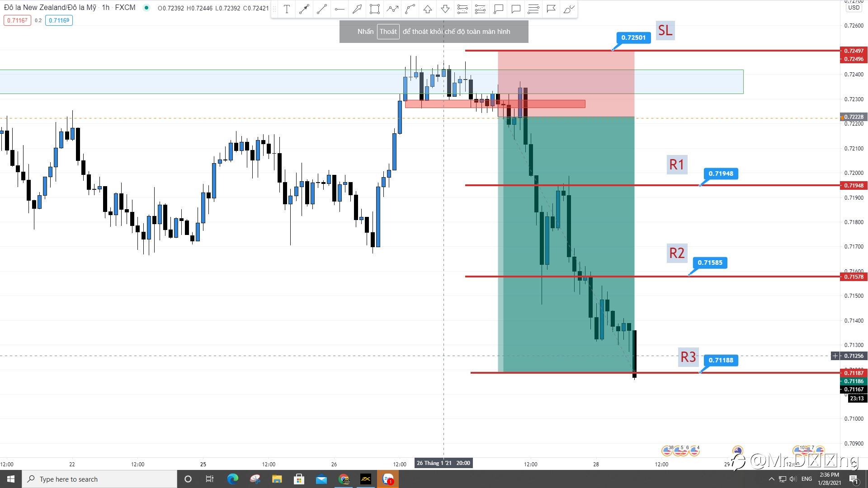The width and height of the screenshot is (868, 488).
Task: Select the polyline path tool
Action: 392,9
